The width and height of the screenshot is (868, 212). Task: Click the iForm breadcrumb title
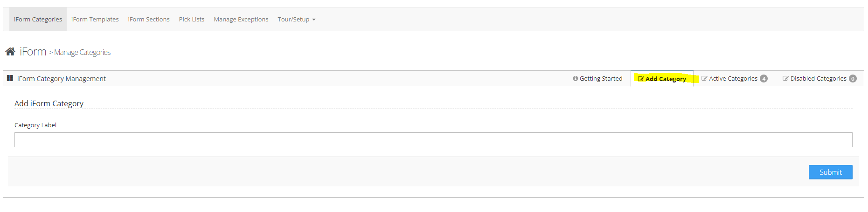[33, 52]
